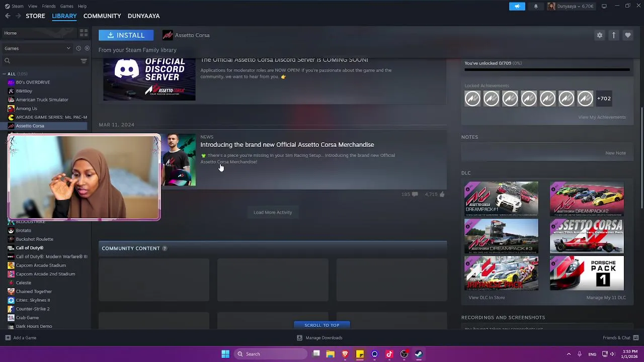The image size is (644, 362).
Task: Select Brotato in library list
Action: pyautogui.click(x=23, y=230)
